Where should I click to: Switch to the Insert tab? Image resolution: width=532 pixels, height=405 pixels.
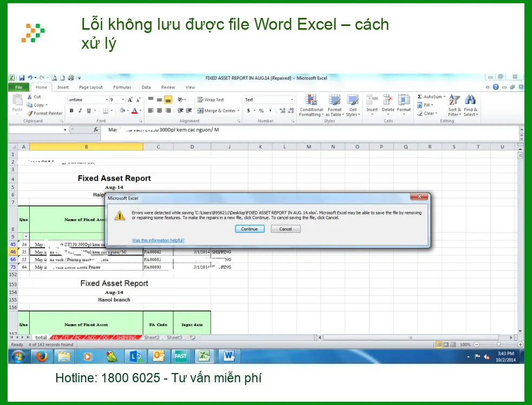[x=63, y=87]
